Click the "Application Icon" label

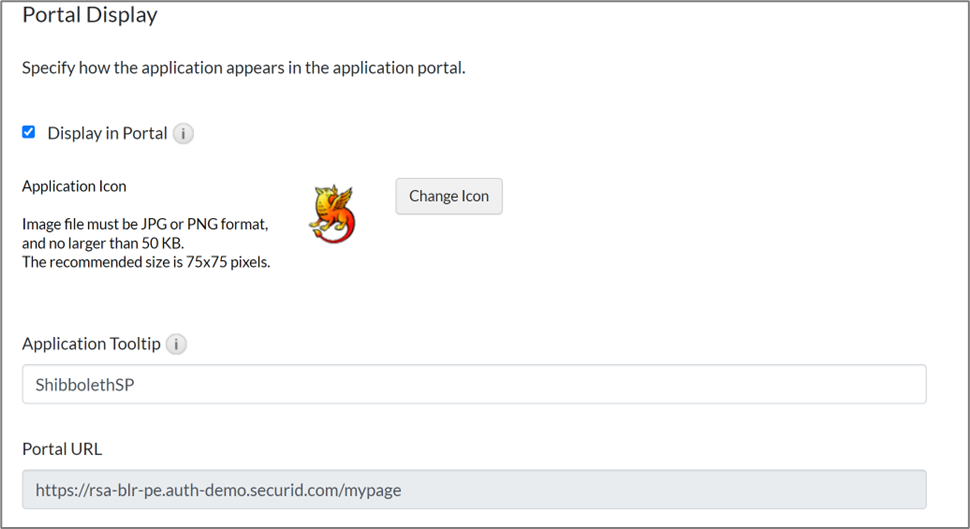[x=74, y=186]
